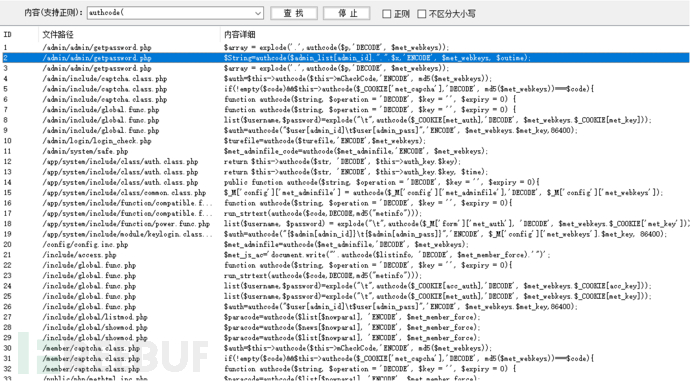Screen dimensions: 690x381
Task: Click row 28 code $paracode=authcode($news
Action: click(352, 327)
